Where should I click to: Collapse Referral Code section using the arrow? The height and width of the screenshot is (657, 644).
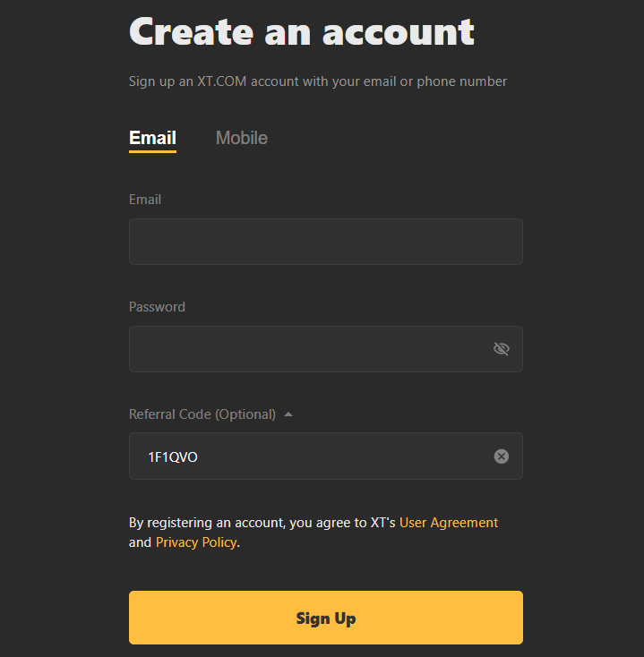click(x=288, y=414)
